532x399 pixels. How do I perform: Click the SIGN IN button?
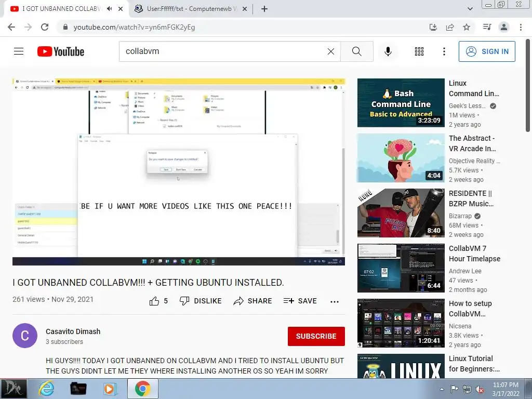click(487, 51)
